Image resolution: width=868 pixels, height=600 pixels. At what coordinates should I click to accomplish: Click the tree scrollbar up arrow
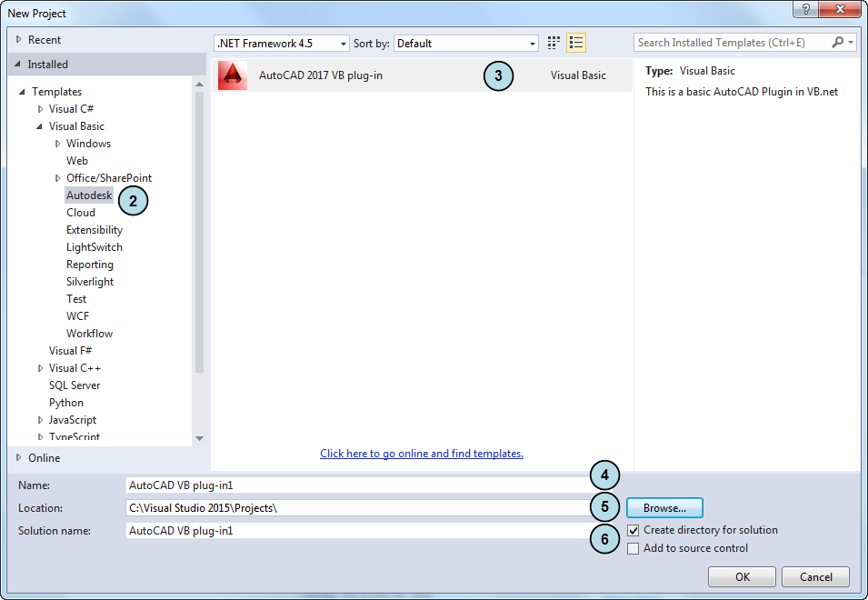[x=199, y=85]
